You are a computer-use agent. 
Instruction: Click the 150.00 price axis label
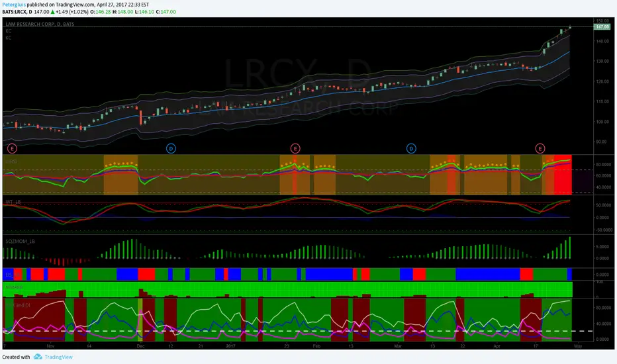point(602,21)
